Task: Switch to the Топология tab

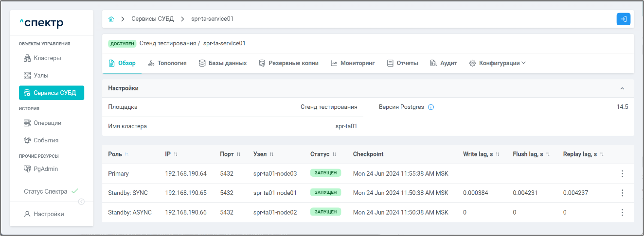Action: [x=167, y=63]
